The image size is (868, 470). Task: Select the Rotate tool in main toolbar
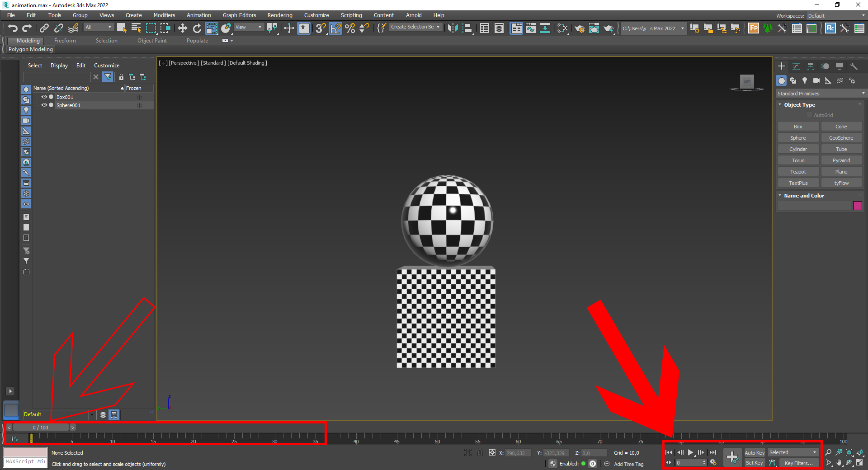coord(197,28)
